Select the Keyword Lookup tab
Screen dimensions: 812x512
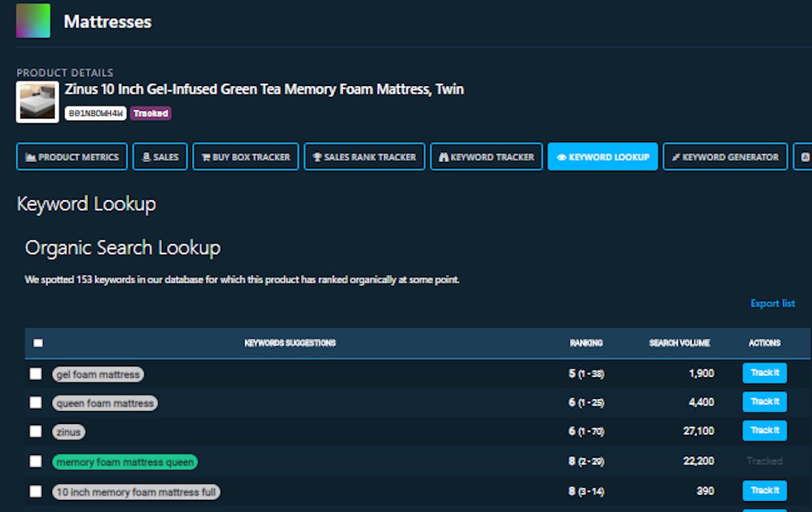point(602,156)
